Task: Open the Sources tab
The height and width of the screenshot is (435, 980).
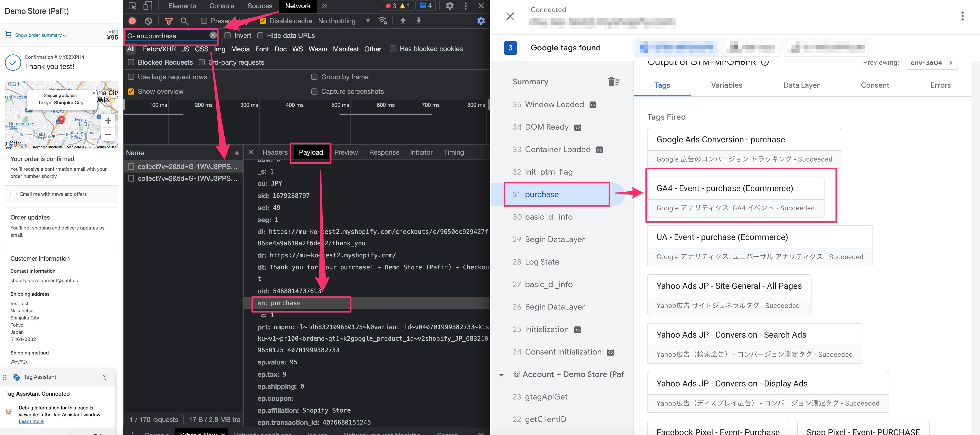Action: 260,6
